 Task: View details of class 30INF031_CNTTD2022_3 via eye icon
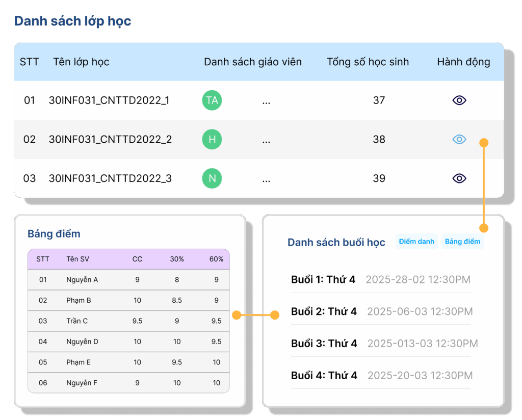(x=459, y=178)
